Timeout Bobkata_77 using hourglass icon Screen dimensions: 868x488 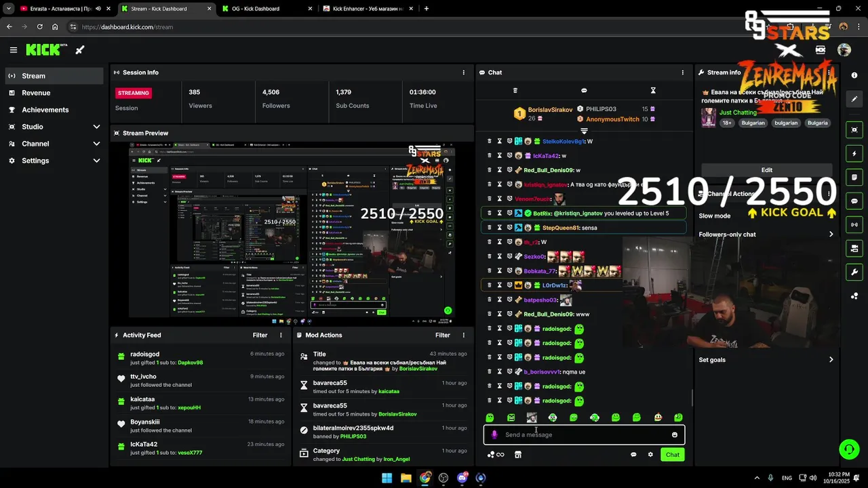pyautogui.click(x=500, y=270)
